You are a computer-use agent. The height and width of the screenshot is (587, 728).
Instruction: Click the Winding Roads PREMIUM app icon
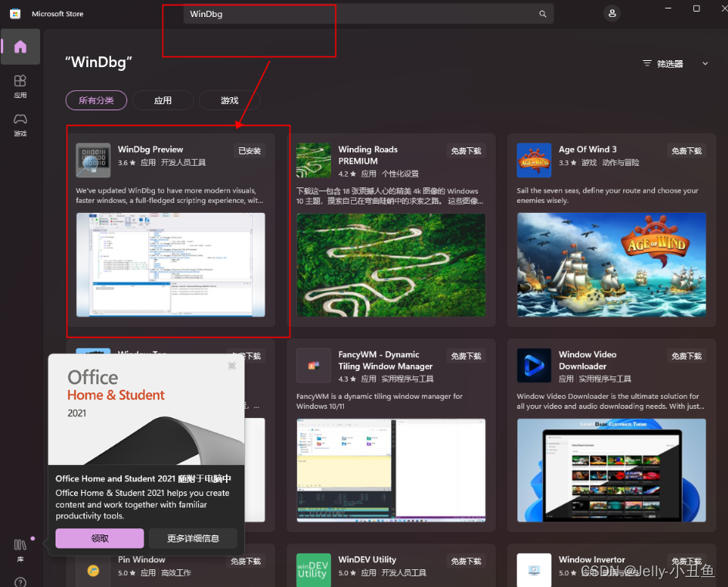314,160
